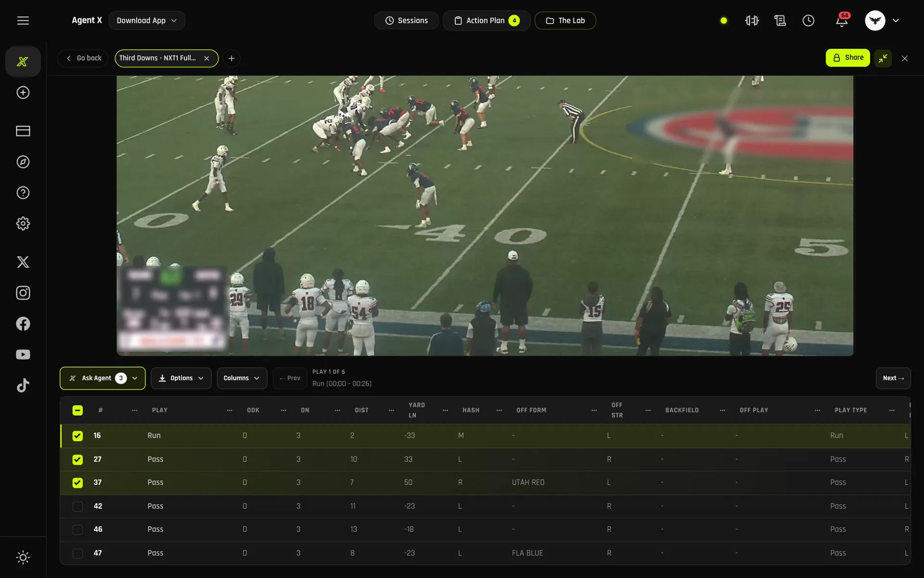Open the PLAY column options menu
Image resolution: width=924 pixels, height=578 pixels.
(x=230, y=410)
